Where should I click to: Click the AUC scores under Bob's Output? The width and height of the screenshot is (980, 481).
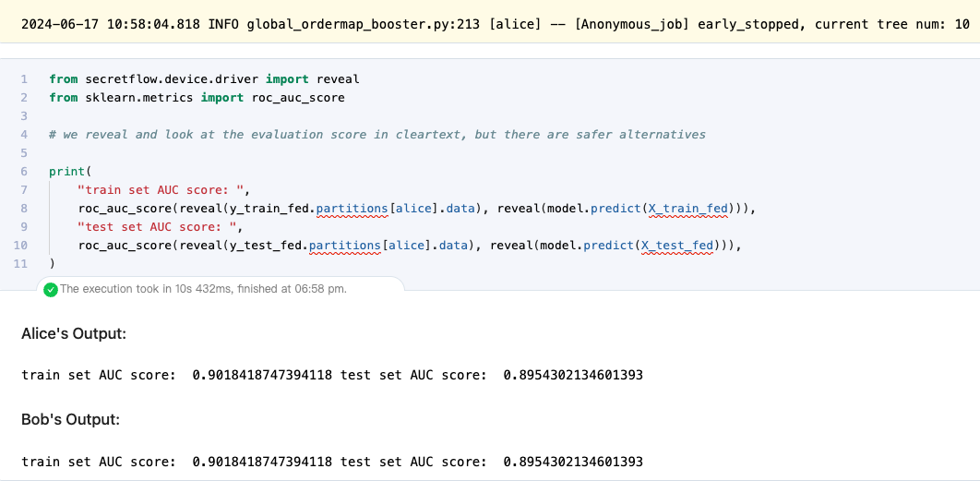point(332,462)
